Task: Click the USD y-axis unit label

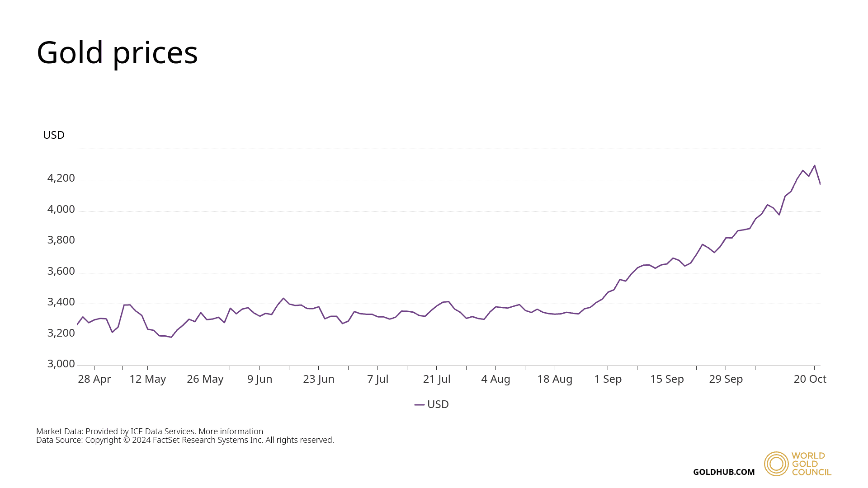Action: (54, 135)
